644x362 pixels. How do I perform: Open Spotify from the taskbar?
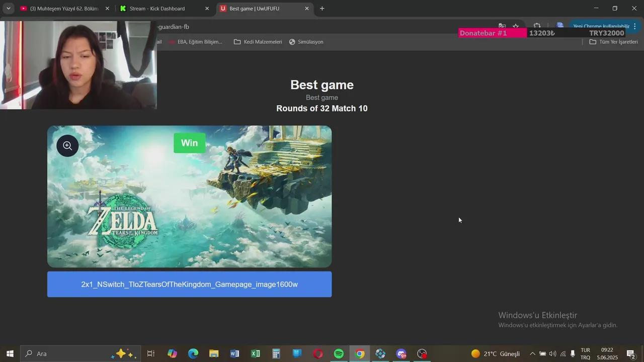click(x=339, y=354)
